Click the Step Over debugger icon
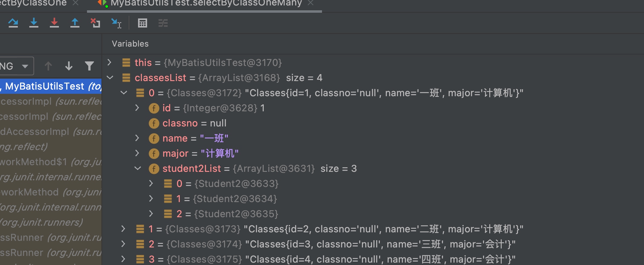The height and width of the screenshot is (265, 644). point(13,23)
